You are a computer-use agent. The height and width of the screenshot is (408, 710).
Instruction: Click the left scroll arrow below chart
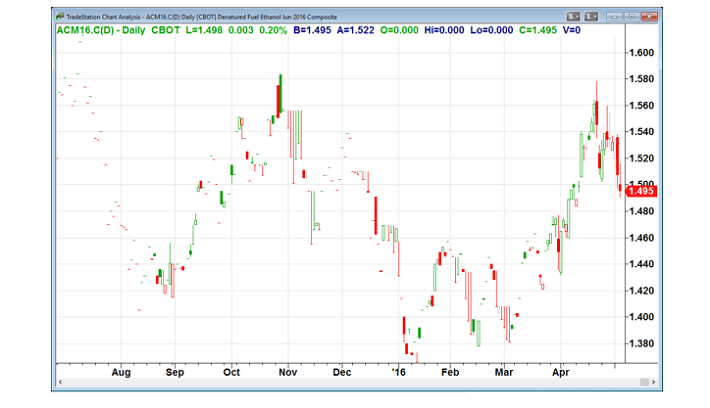(x=60, y=382)
